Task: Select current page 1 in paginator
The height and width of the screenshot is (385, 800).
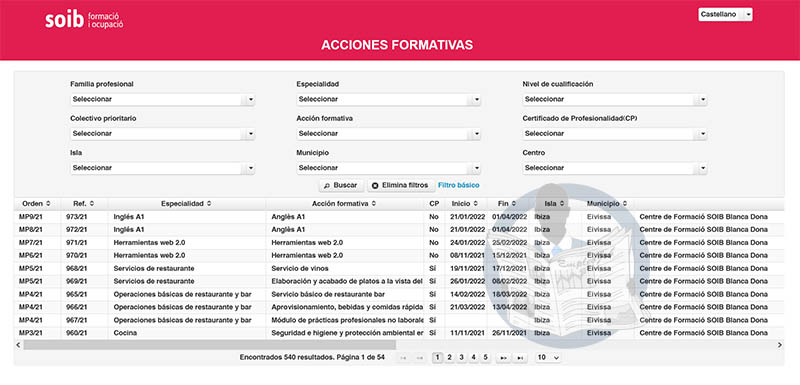Action: point(437,358)
